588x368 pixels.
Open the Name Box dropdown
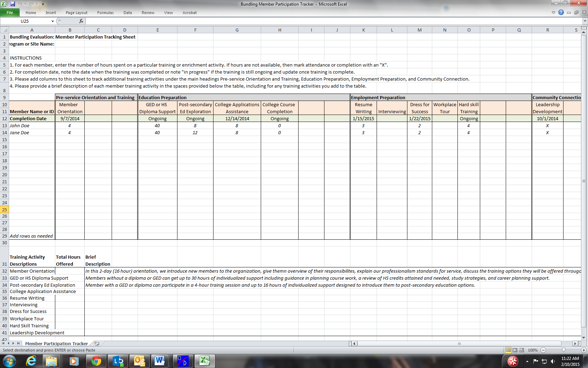coord(52,21)
